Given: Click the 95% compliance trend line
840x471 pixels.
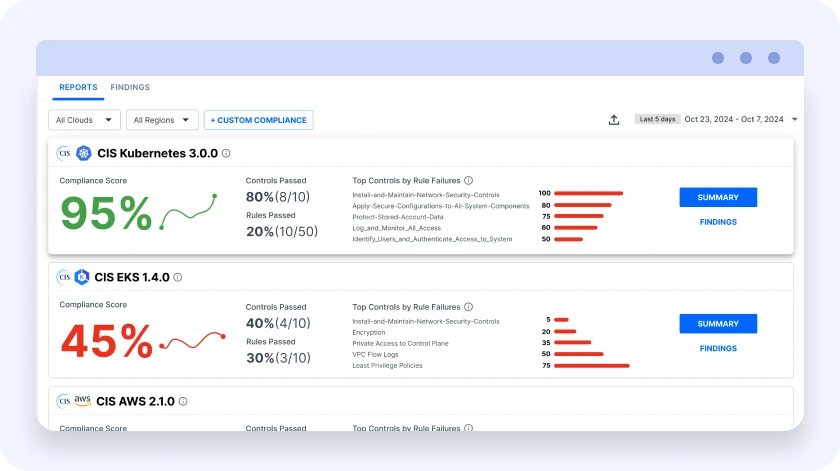Looking at the screenshot, I should tap(189, 212).
